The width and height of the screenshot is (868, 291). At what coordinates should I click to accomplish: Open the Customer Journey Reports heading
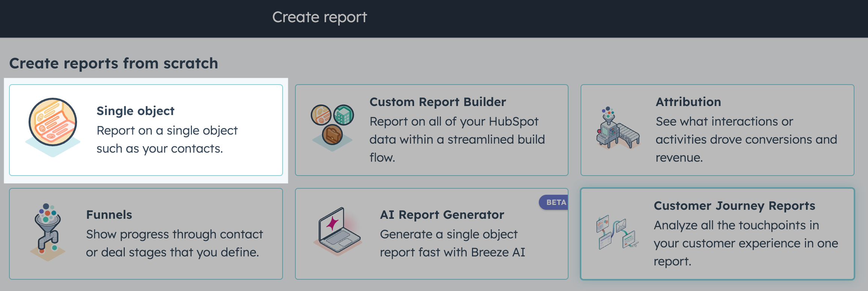(x=734, y=206)
